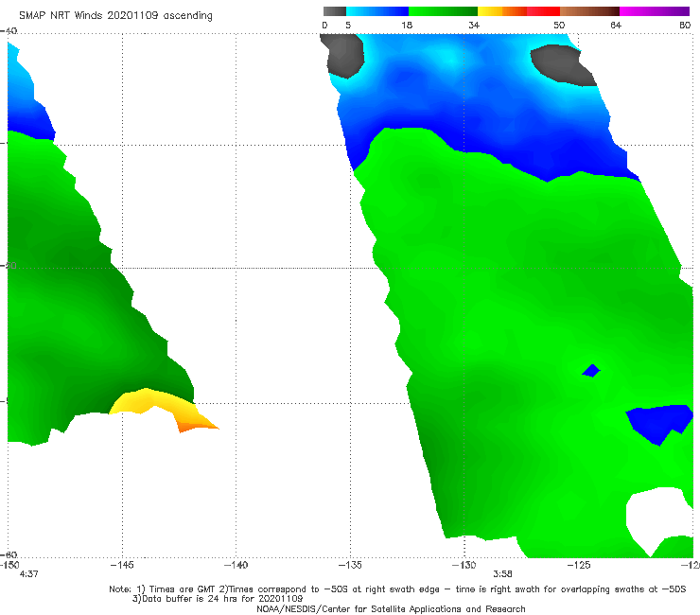Click the longitude axis label '-130'

coord(464,565)
